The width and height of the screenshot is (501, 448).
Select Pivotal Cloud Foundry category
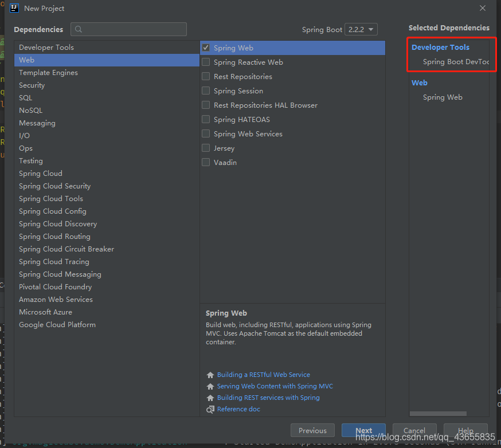(107, 287)
